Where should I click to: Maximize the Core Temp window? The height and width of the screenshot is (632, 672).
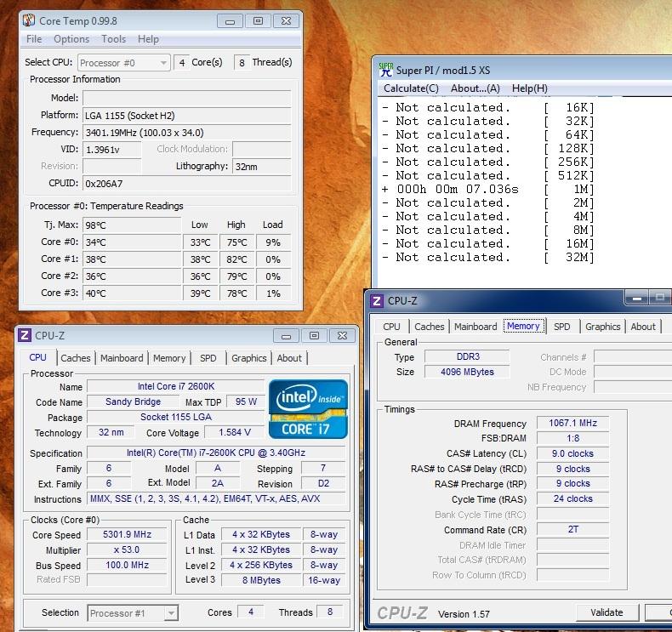point(258,21)
